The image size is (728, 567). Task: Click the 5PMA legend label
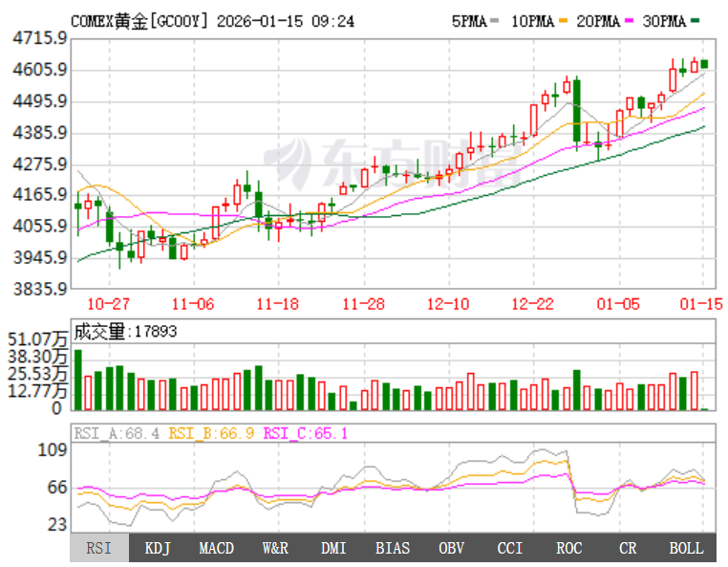point(468,20)
